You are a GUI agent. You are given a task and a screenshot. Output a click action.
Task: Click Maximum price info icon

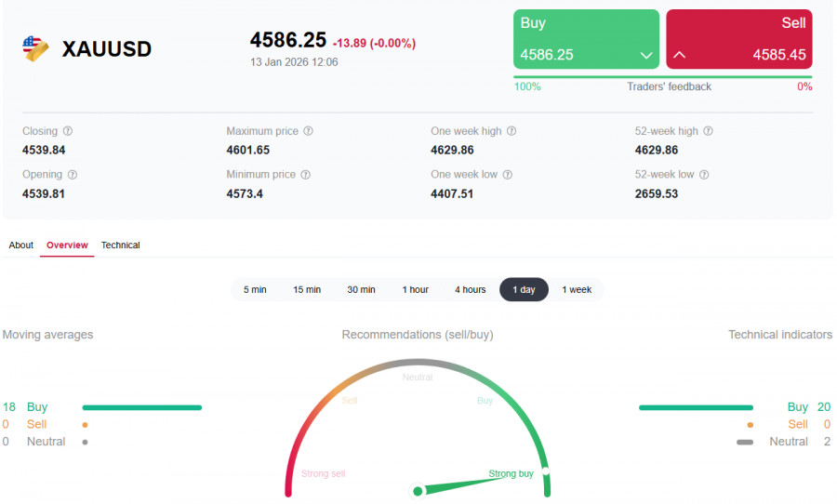(x=308, y=131)
